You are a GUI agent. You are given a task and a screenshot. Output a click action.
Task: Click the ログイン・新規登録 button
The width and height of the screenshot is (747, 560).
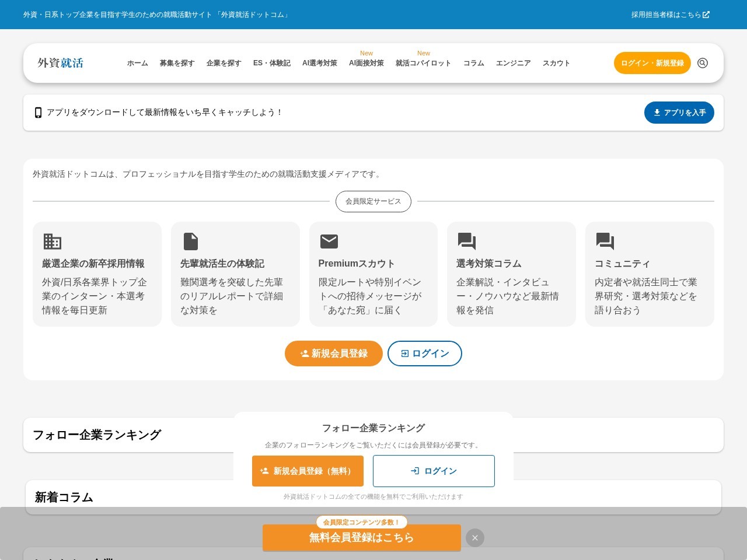[652, 63]
